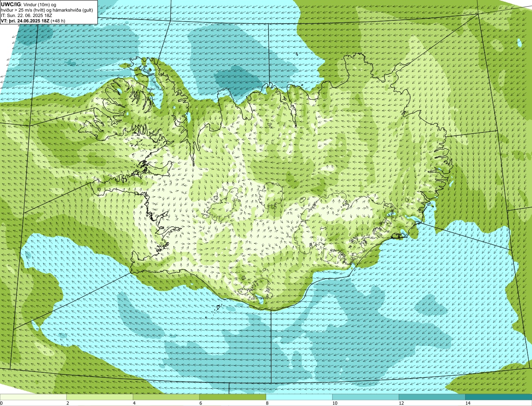
Task: Click the 0–2 m/s palest legend swatch
Action: click(33, 397)
